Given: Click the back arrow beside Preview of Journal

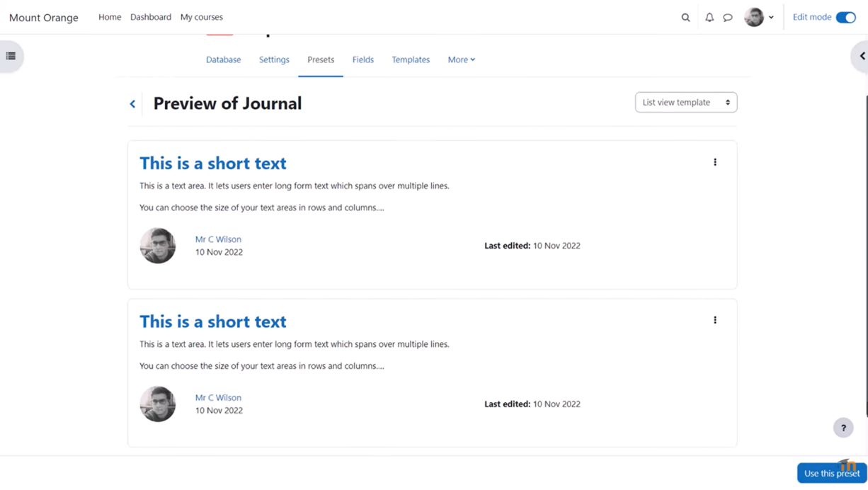Looking at the screenshot, I should 132,104.
